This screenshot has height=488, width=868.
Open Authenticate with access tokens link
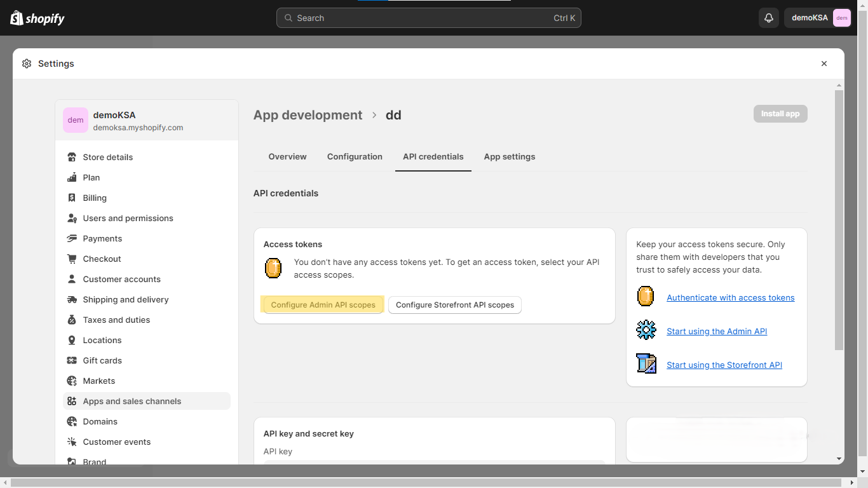point(730,297)
